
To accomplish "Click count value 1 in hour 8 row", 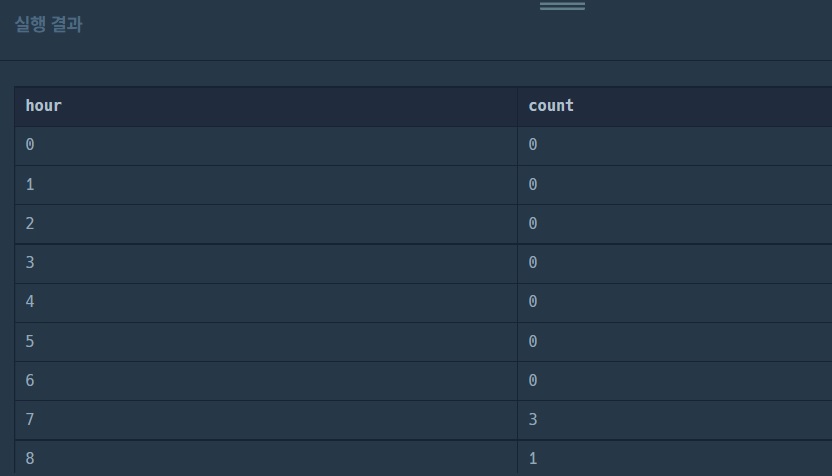I will point(675,457).
